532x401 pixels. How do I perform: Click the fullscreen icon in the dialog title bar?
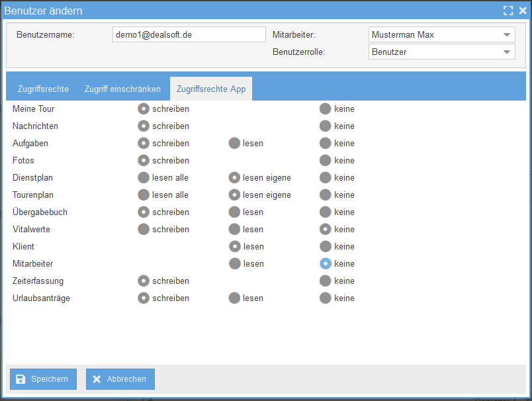point(508,11)
